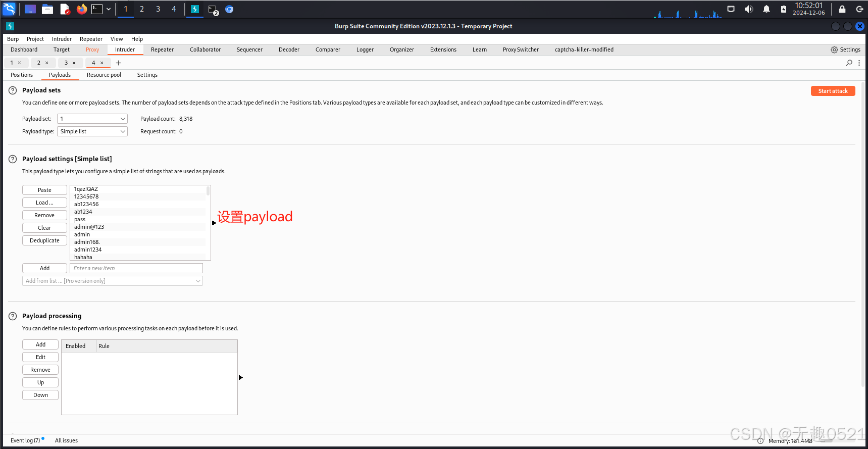
Task: Click Add next to the new item field
Action: pos(44,268)
